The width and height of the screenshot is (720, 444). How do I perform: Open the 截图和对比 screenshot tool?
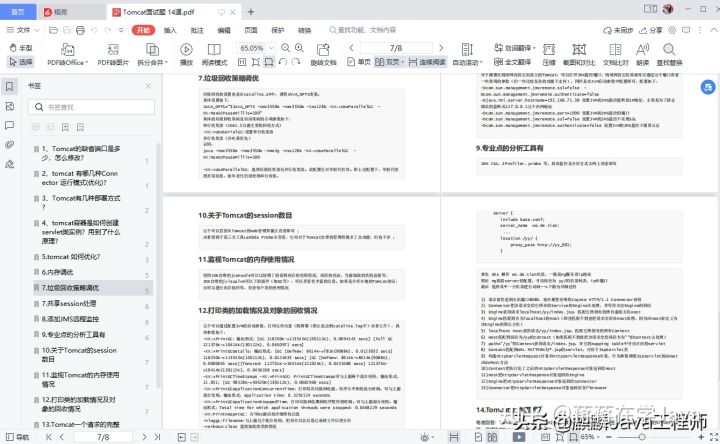579,54
